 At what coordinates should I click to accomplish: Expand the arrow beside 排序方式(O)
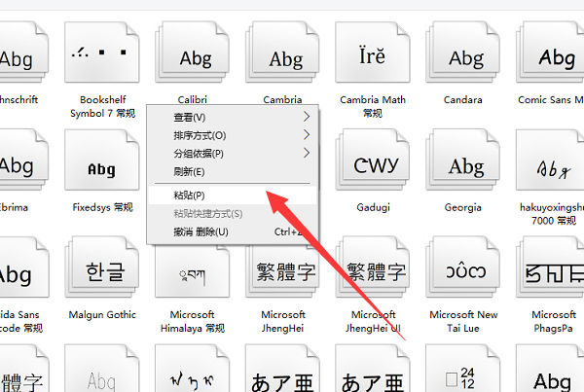click(x=307, y=135)
